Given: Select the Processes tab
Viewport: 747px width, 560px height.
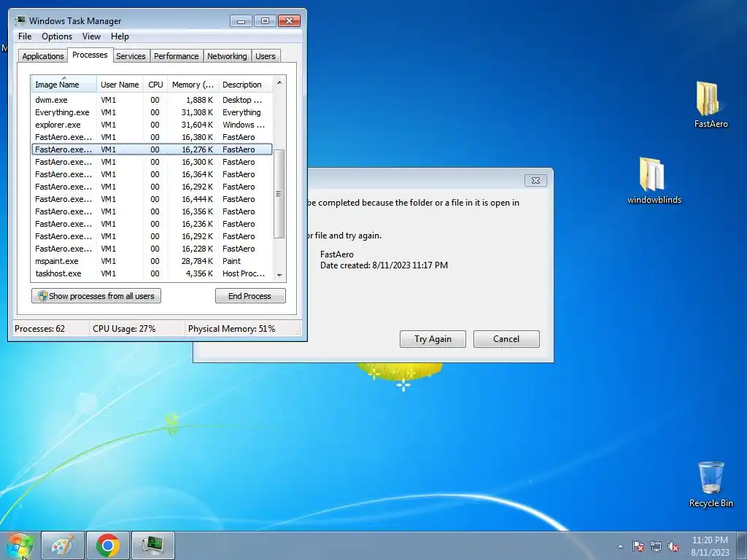Looking at the screenshot, I should [90, 55].
